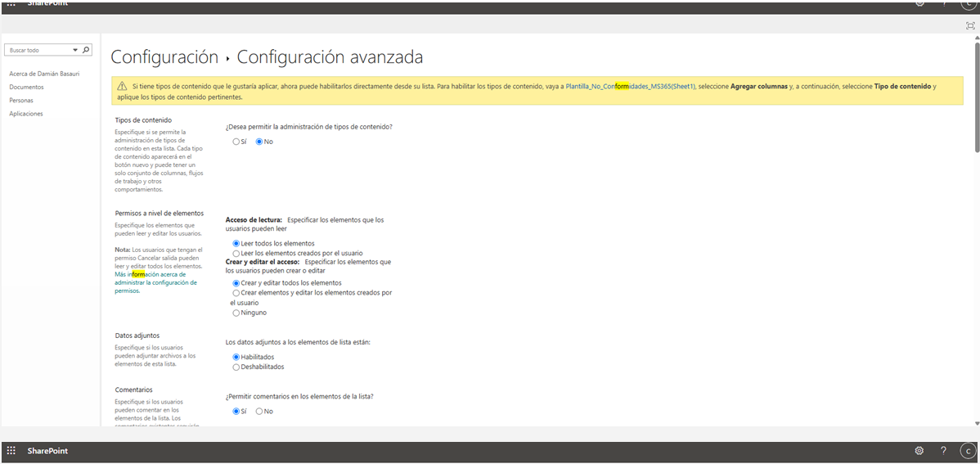Open the app launcher in bottom SharePoint bar
Viewport: 980px width, 464px height.
pos(11,450)
